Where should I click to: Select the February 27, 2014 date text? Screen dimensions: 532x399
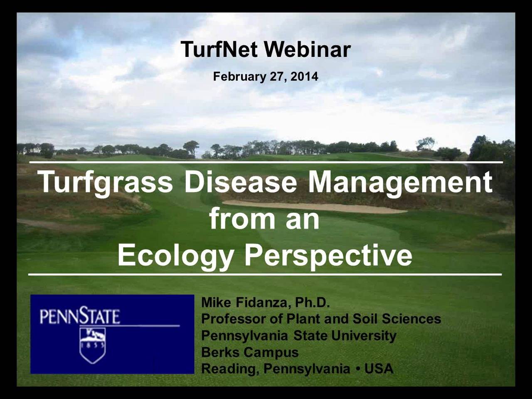pos(266,76)
